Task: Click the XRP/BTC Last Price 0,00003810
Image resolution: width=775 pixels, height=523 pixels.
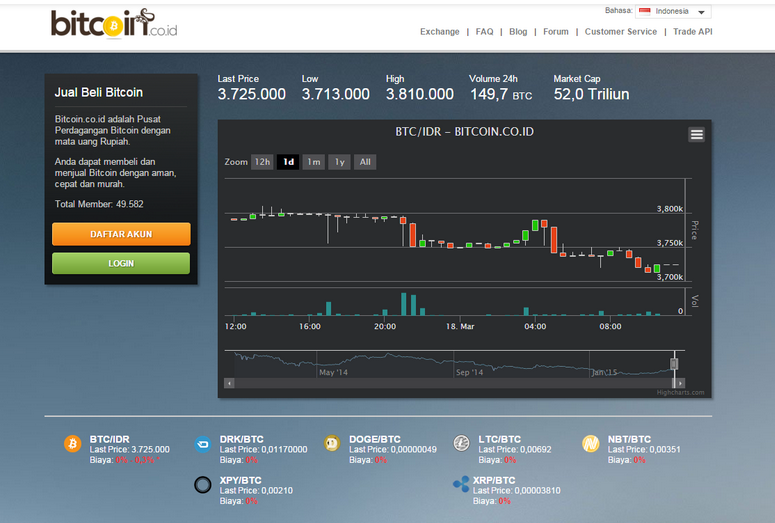Action: click(517, 490)
